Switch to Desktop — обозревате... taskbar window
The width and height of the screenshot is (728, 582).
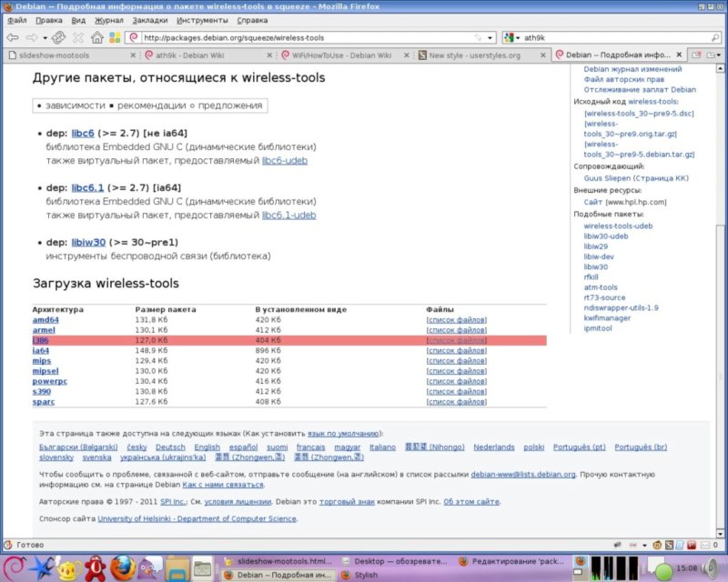click(395, 561)
